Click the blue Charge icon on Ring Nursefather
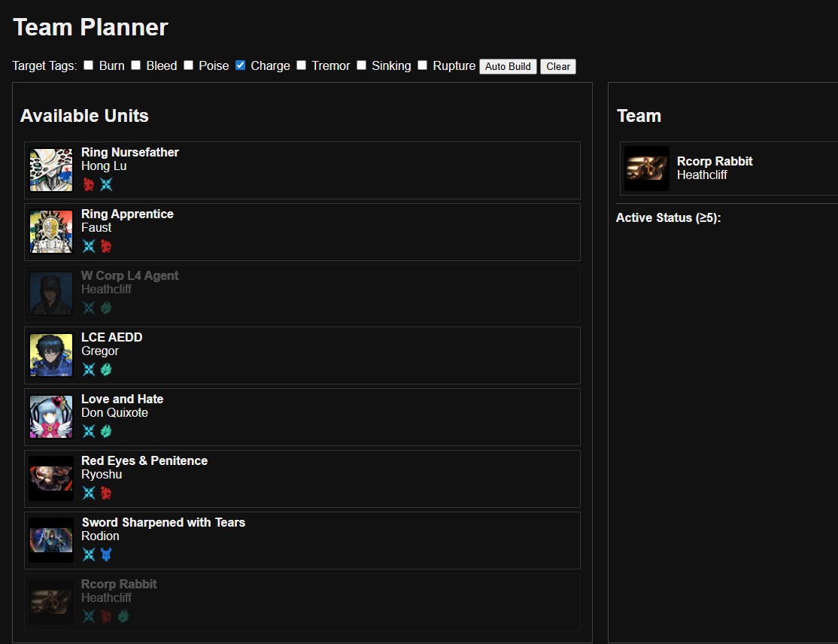The image size is (838, 644). click(106, 184)
